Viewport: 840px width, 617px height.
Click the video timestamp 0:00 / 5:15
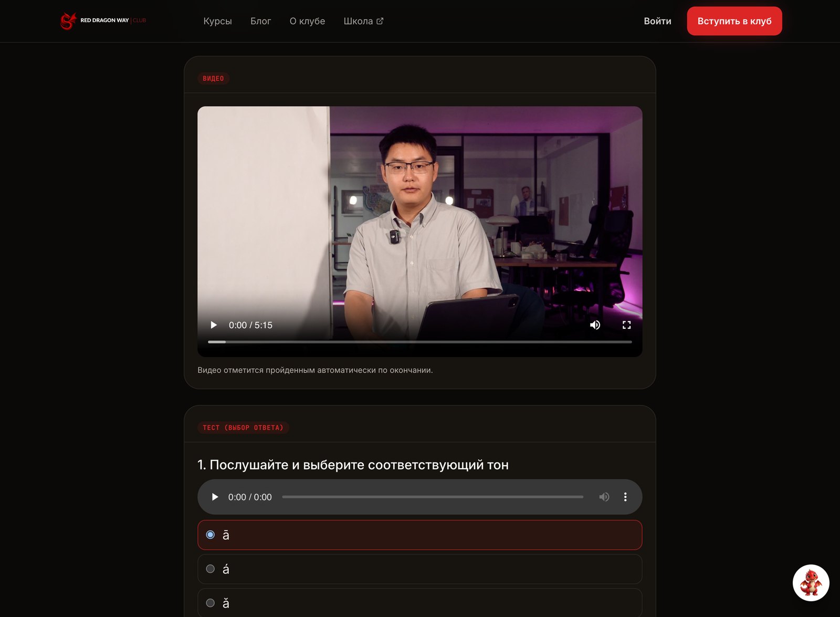[250, 325]
